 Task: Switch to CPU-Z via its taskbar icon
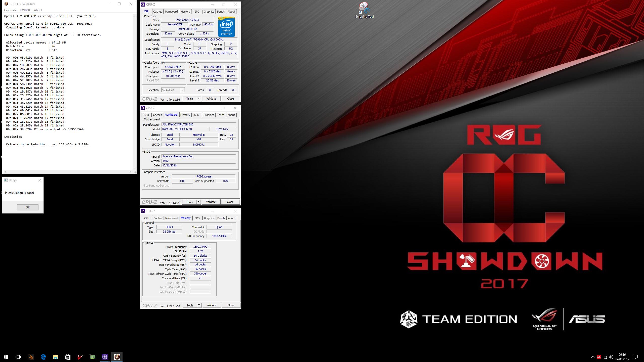105,357
